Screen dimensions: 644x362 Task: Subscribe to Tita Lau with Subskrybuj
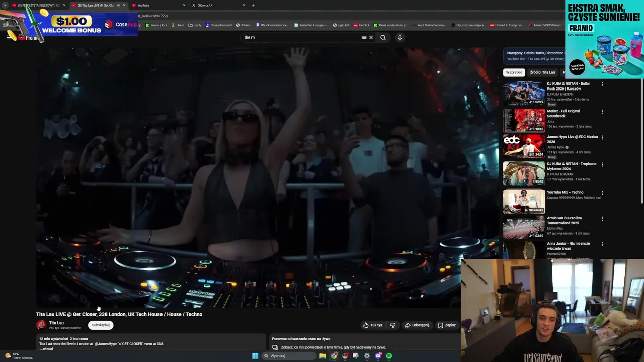[x=101, y=325]
